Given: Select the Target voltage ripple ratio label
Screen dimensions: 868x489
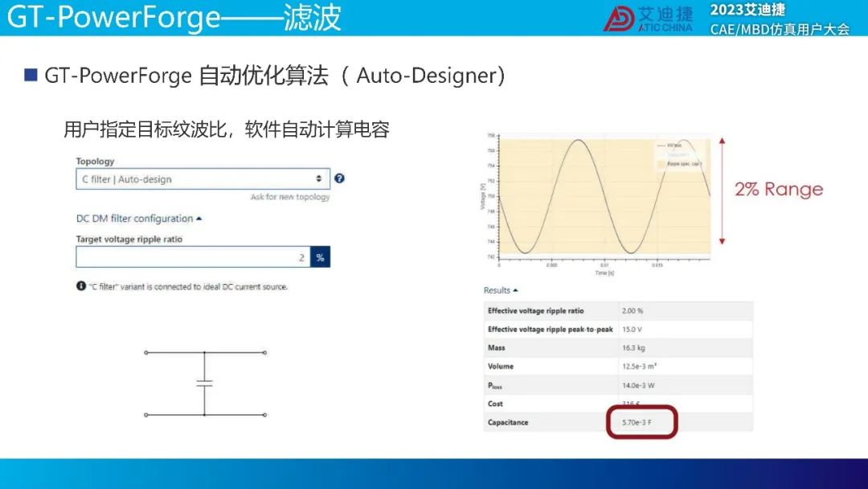Looking at the screenshot, I should (129, 239).
